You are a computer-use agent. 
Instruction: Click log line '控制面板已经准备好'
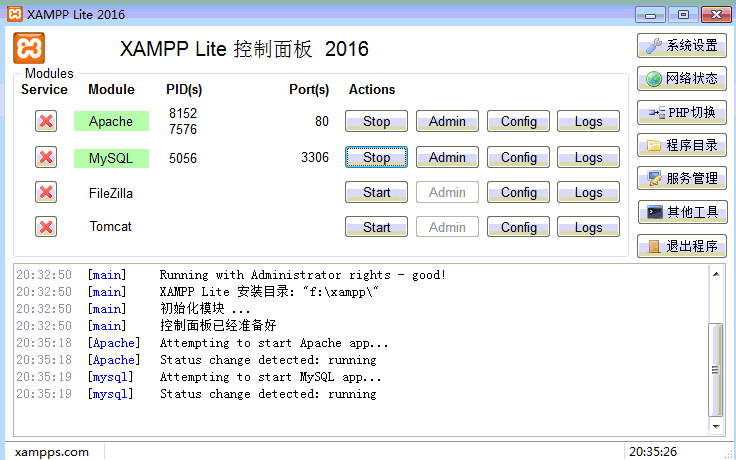click(218, 325)
